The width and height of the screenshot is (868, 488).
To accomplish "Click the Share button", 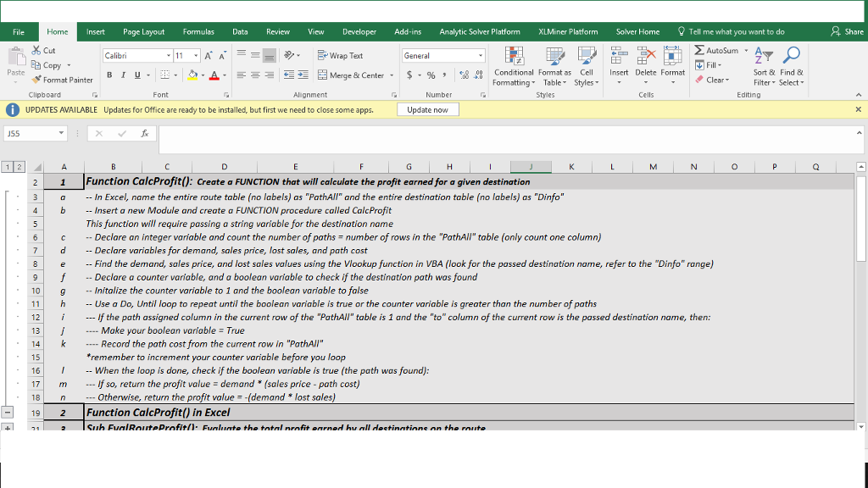I will point(846,31).
